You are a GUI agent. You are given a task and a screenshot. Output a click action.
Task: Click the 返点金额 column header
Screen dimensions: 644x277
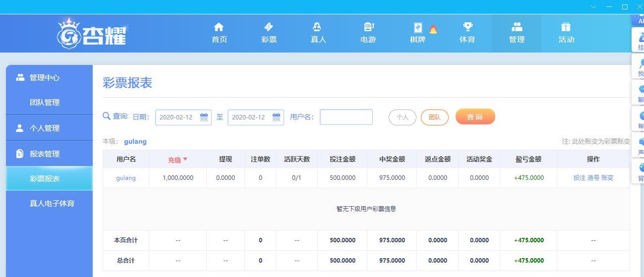click(x=438, y=159)
